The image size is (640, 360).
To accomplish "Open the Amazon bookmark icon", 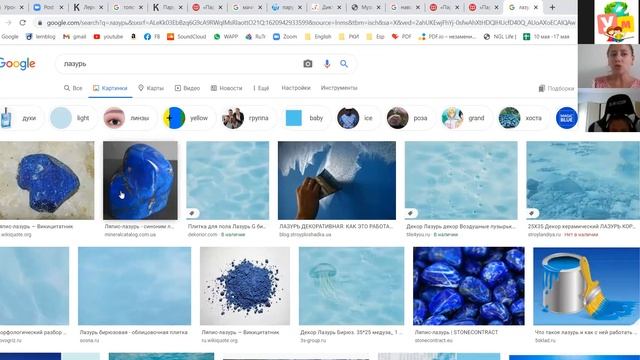I will 133,37.
